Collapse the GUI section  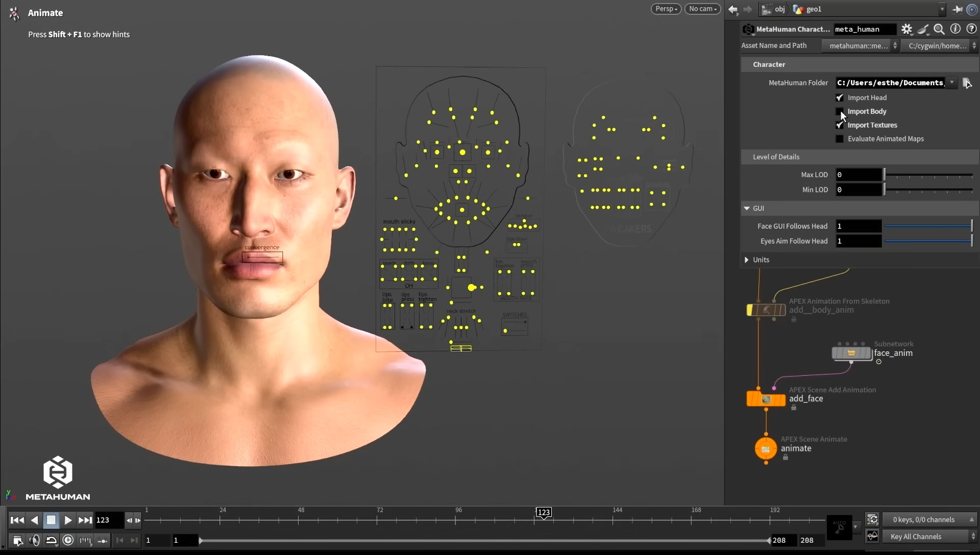click(x=747, y=208)
